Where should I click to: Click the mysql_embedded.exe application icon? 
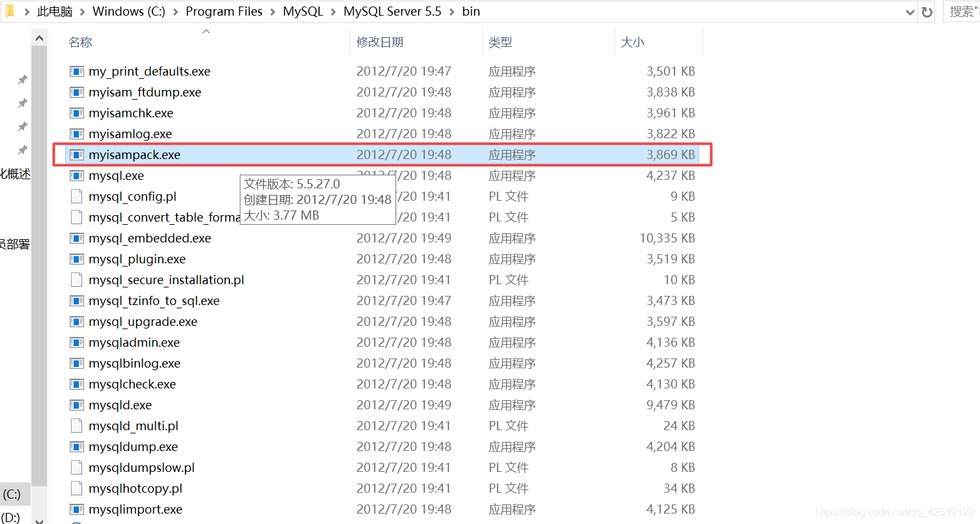click(x=77, y=239)
